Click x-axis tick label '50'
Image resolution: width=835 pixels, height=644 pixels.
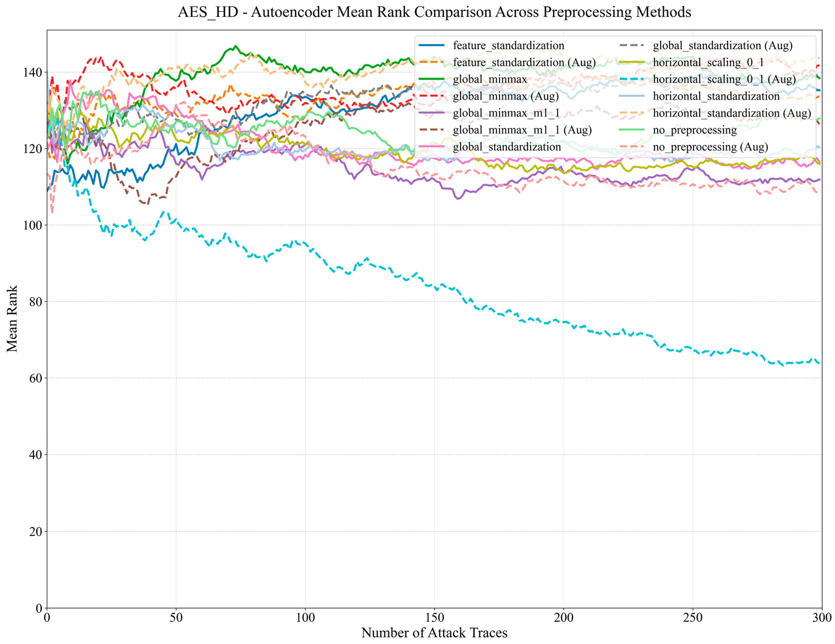coord(176,618)
